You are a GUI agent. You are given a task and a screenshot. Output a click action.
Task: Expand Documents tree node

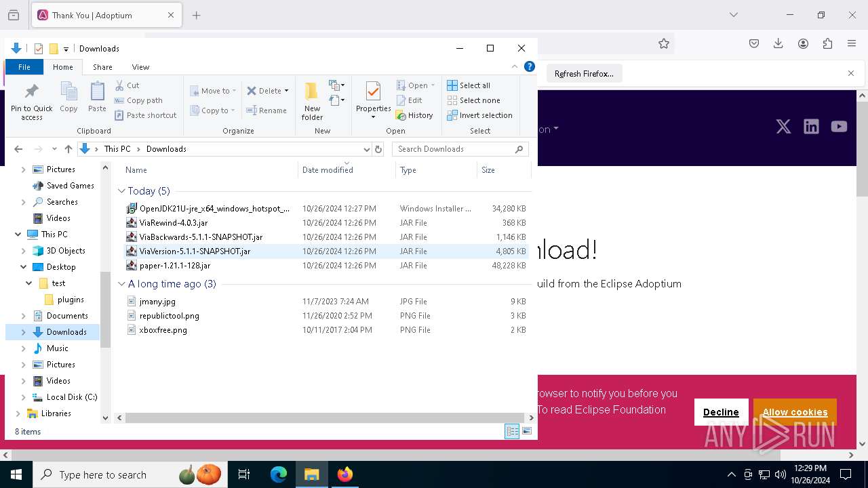tap(24, 316)
